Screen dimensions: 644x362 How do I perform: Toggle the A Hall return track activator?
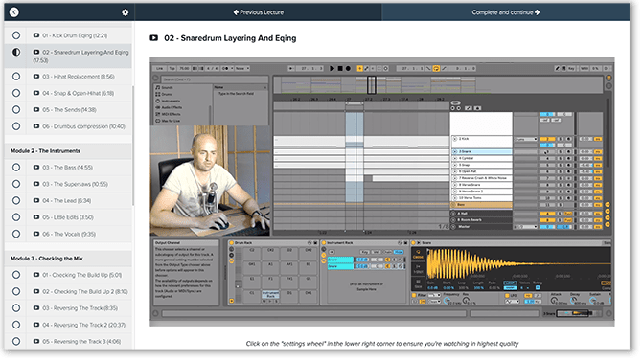[x=547, y=214]
